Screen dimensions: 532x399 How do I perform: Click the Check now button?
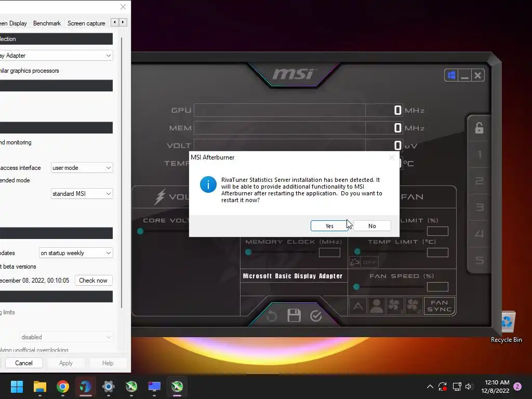[94, 281]
